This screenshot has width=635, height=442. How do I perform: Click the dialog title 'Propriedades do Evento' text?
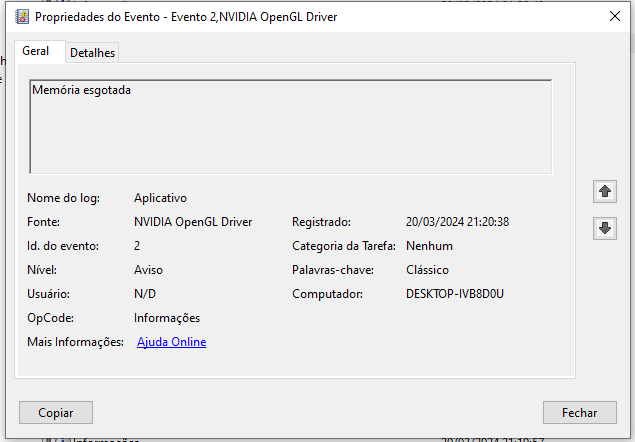98,17
